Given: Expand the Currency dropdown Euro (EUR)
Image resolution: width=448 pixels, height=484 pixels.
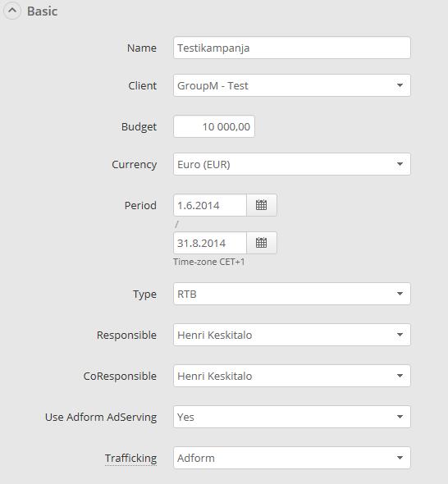Looking at the screenshot, I should click(x=292, y=164).
